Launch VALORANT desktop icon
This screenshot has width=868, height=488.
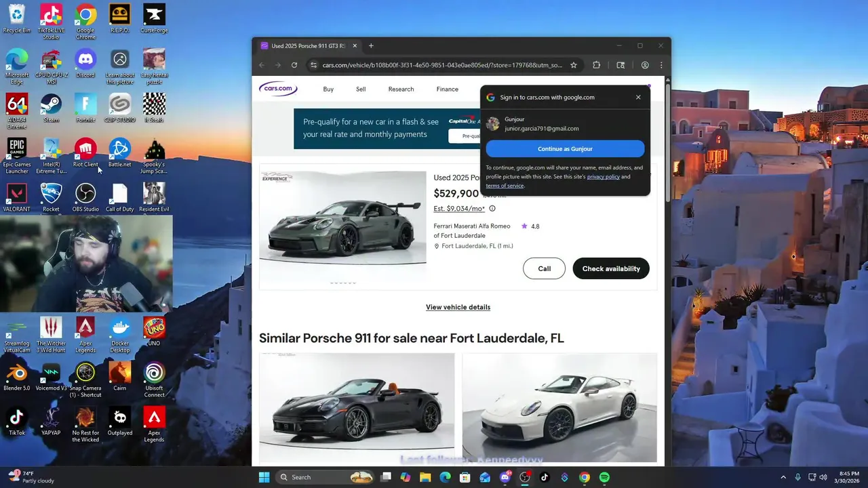16,197
